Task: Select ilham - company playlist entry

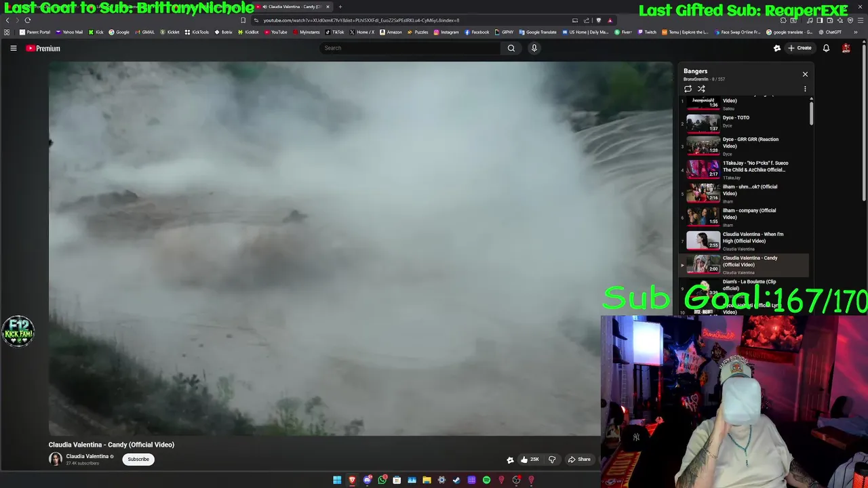Action: tap(744, 217)
